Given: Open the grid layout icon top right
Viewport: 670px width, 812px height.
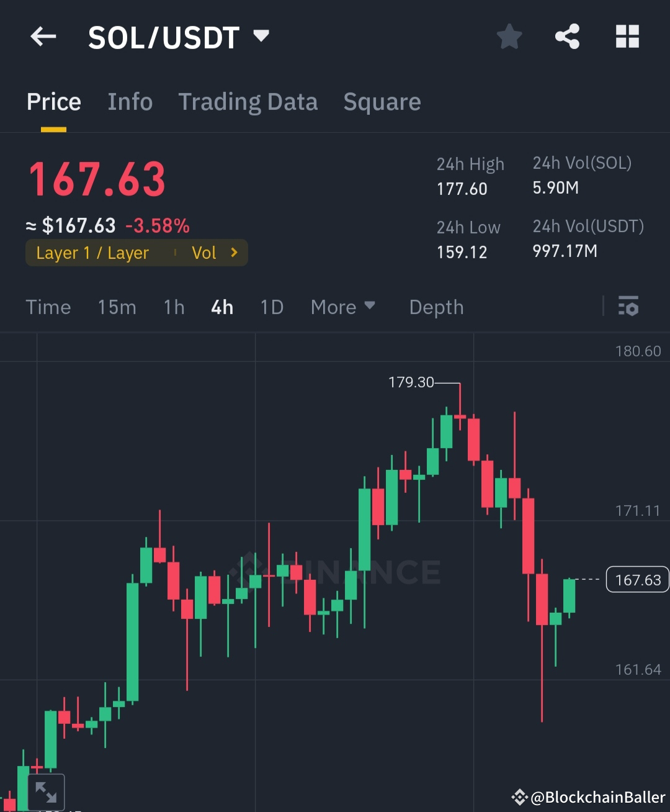Looking at the screenshot, I should click(627, 36).
